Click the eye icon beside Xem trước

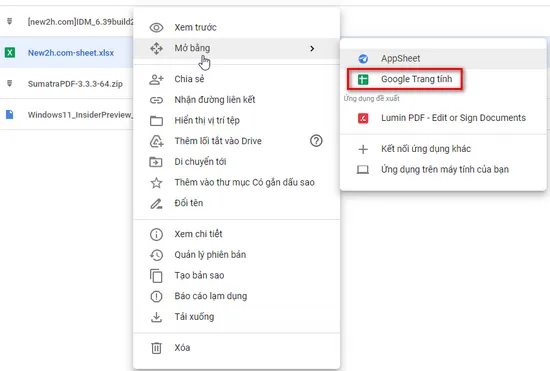pos(156,28)
